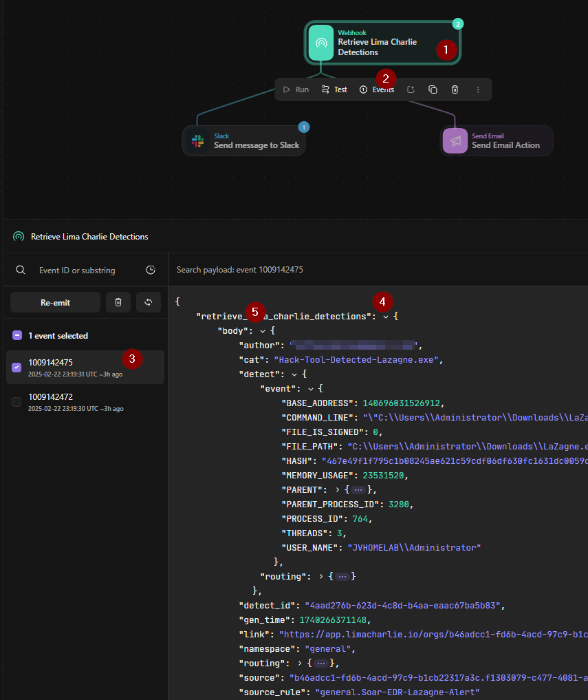Viewport: 588px width, 700px height.
Task: Click the THREADS value 3
Action: point(339,533)
